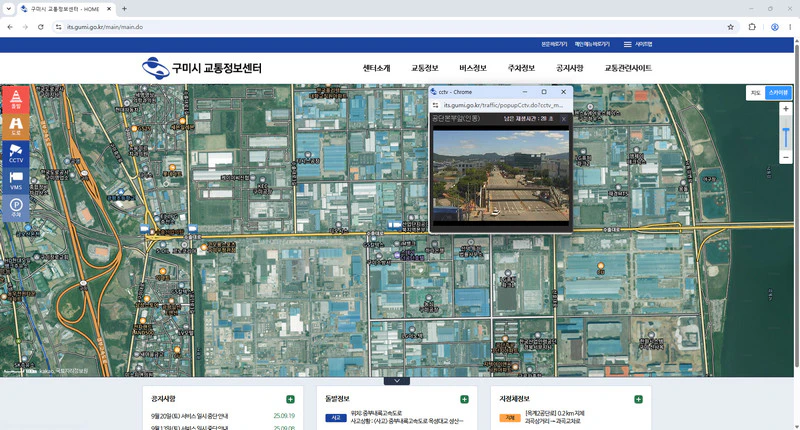This screenshot has height=430, width=800.
Task: Open 센터소개 menu
Action: click(x=377, y=68)
